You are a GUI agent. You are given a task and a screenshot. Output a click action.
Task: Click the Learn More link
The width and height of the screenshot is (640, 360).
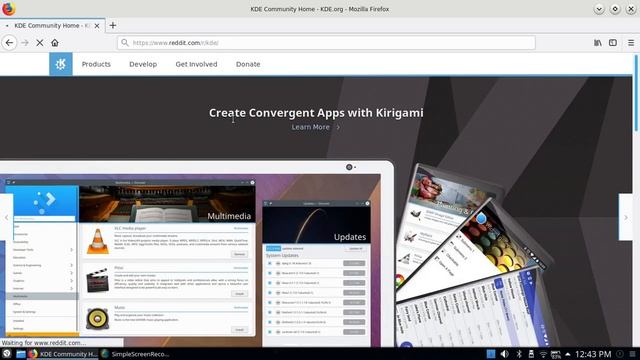pyautogui.click(x=316, y=127)
